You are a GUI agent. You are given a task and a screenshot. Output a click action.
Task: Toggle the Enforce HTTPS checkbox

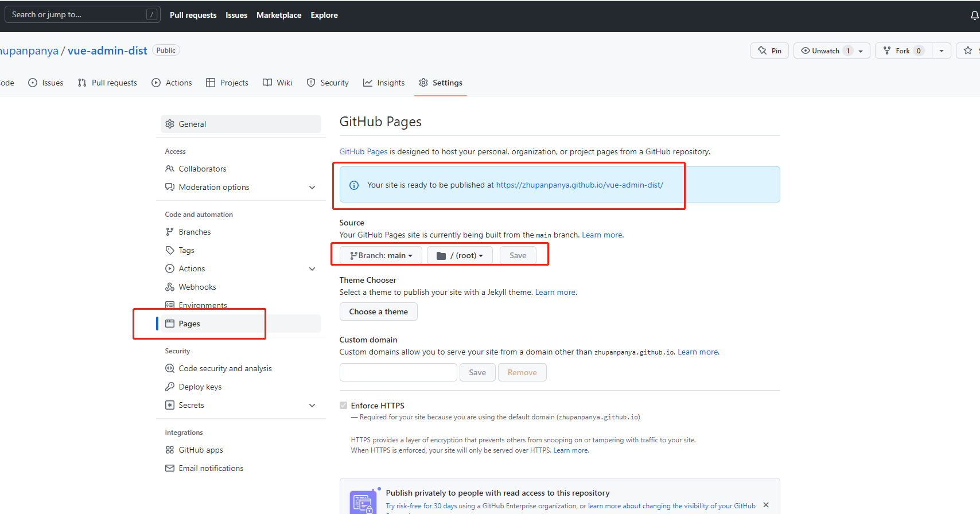pyautogui.click(x=343, y=406)
